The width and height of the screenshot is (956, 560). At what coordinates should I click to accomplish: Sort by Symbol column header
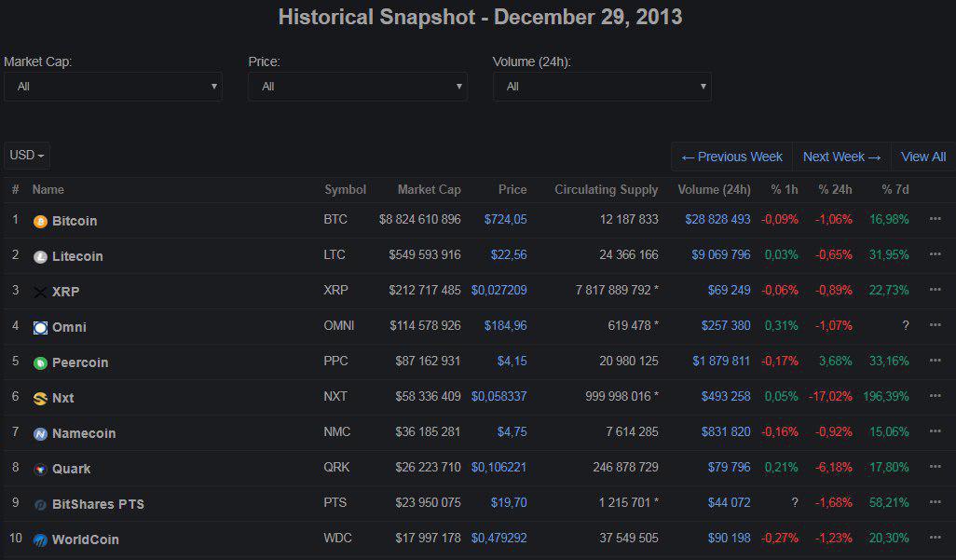(x=345, y=190)
